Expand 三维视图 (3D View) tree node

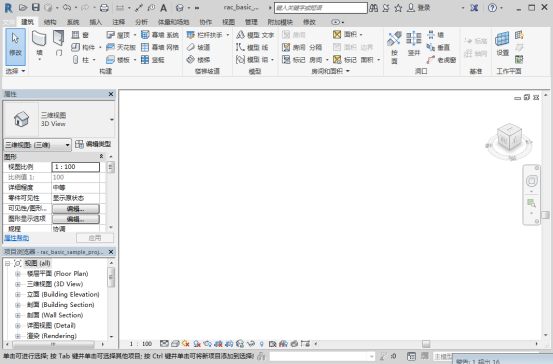pyautogui.click(x=18, y=284)
